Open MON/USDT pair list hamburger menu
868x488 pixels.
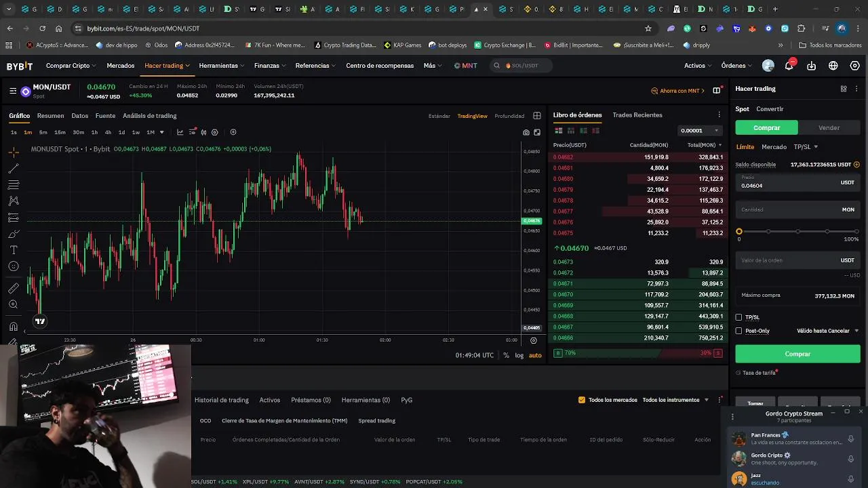click(13, 91)
